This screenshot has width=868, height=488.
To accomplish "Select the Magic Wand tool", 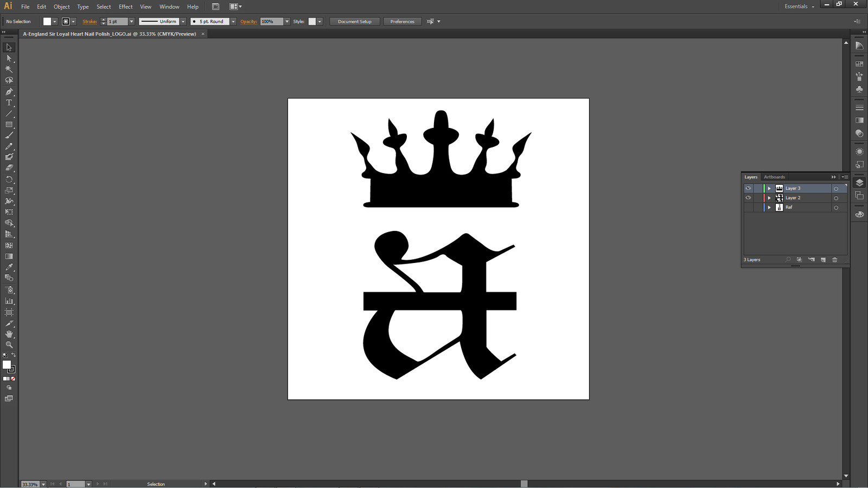I will coord(9,69).
